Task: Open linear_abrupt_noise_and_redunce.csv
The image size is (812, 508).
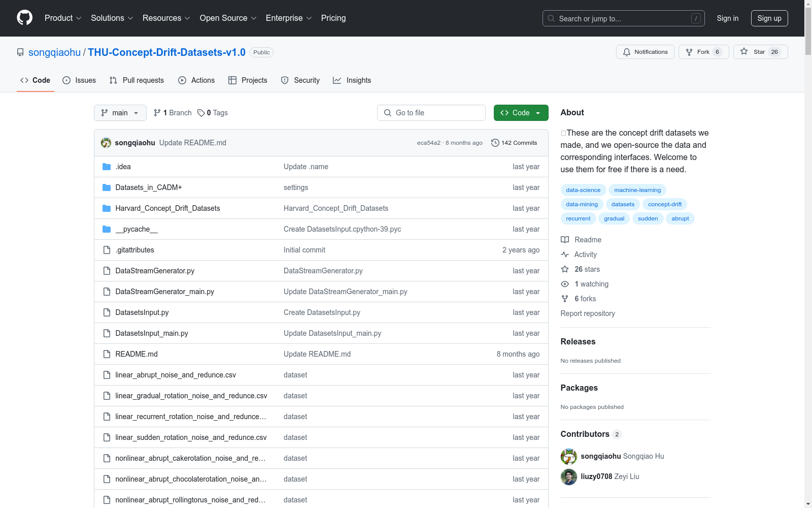Action: (176, 375)
